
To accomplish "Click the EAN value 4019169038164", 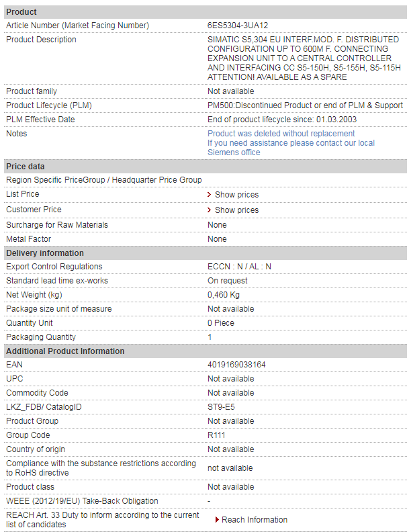I will pyautogui.click(x=236, y=365).
